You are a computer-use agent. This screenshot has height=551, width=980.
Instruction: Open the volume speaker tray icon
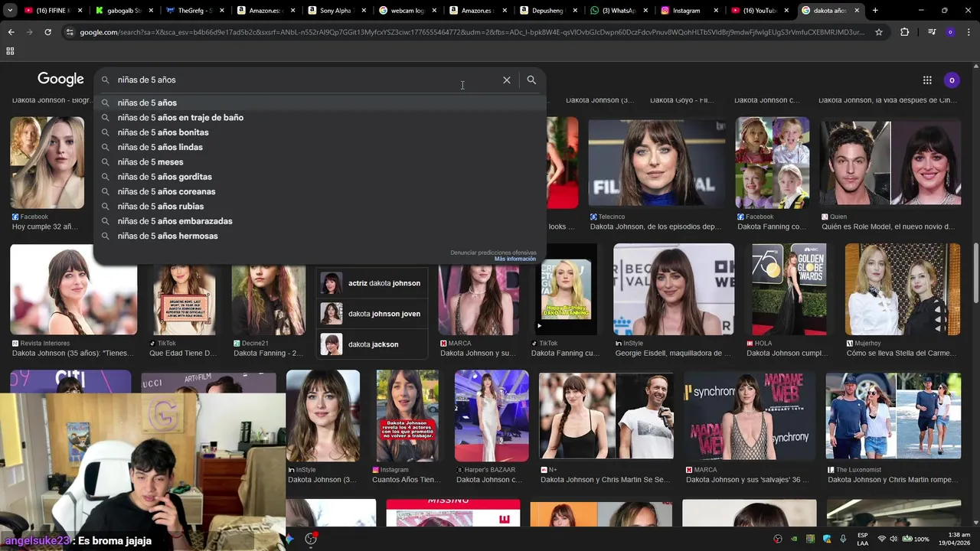click(893, 539)
